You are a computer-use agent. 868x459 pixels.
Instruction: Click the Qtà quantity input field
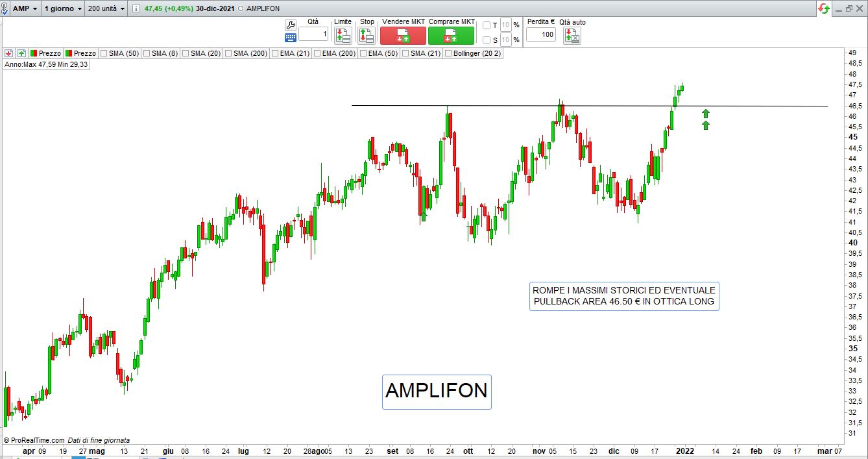(x=313, y=34)
